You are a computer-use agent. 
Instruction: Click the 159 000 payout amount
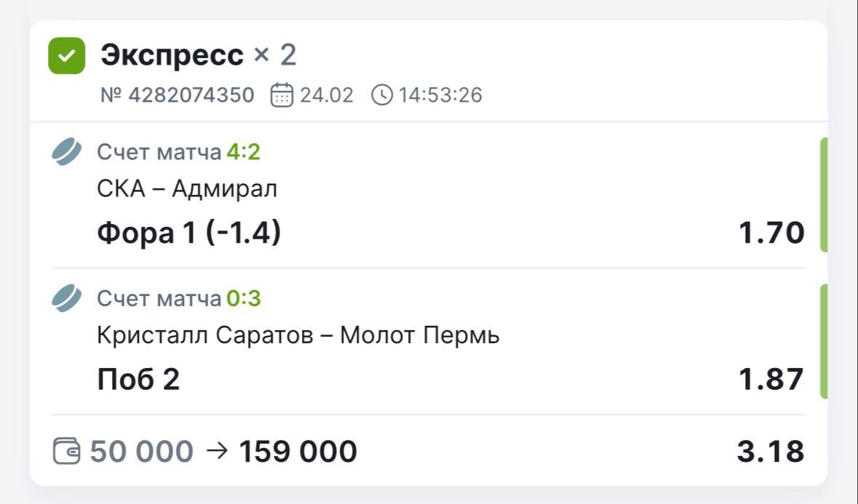click(298, 452)
